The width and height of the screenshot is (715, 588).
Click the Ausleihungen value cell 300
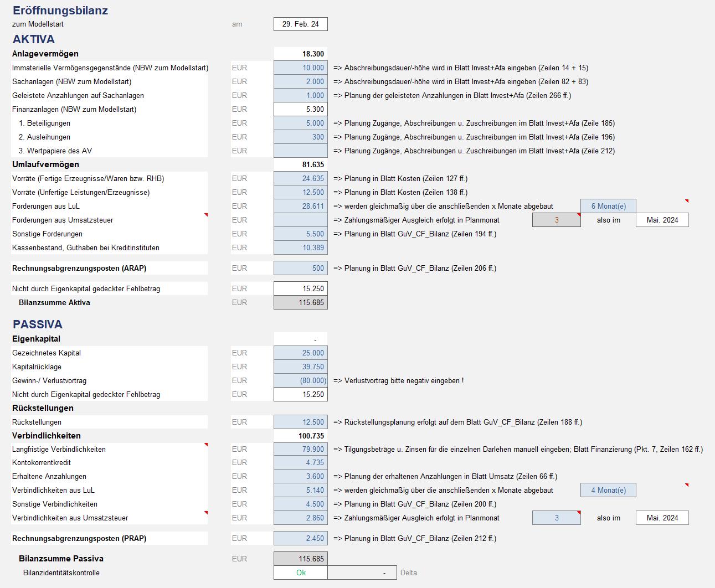301,137
